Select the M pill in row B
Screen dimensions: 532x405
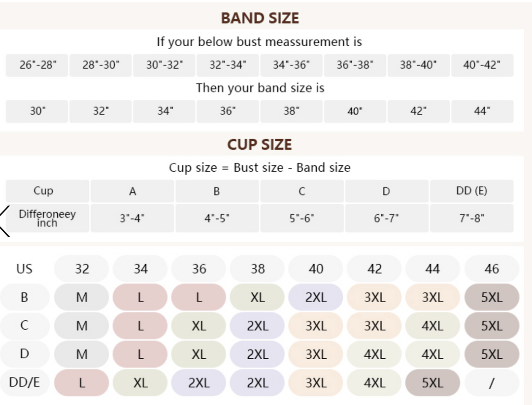point(82,297)
